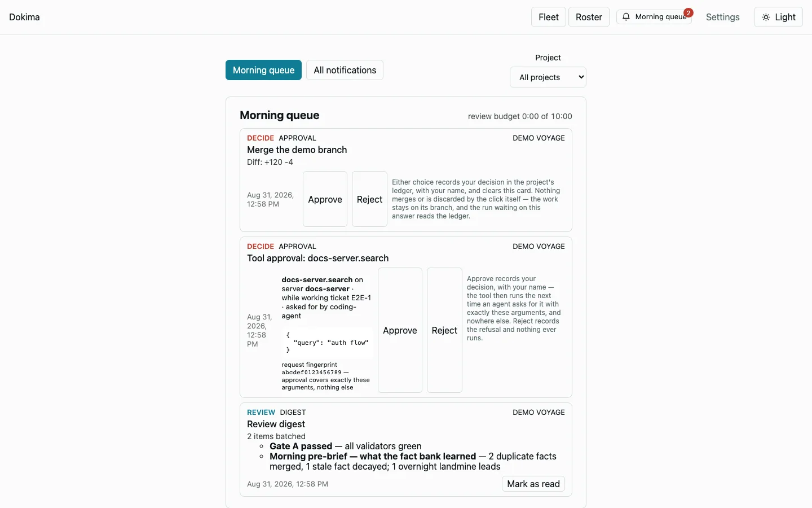The width and height of the screenshot is (812, 508).
Task: Approve the Merge the demo branch request
Action: [325, 199]
